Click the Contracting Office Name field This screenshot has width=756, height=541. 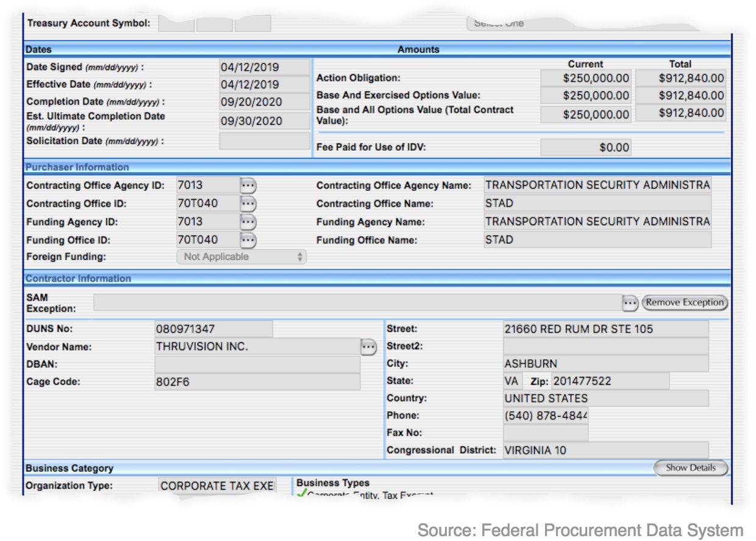597,204
